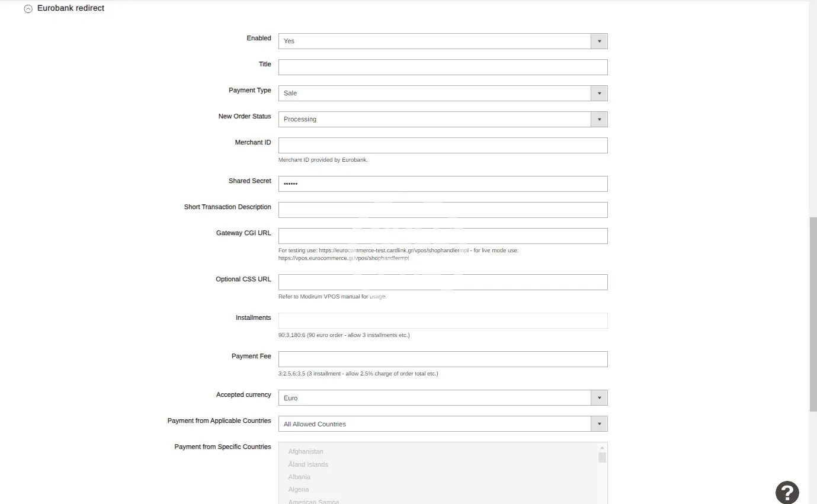Click the country list scroll-up arrow
The width and height of the screenshot is (817, 504).
point(602,448)
